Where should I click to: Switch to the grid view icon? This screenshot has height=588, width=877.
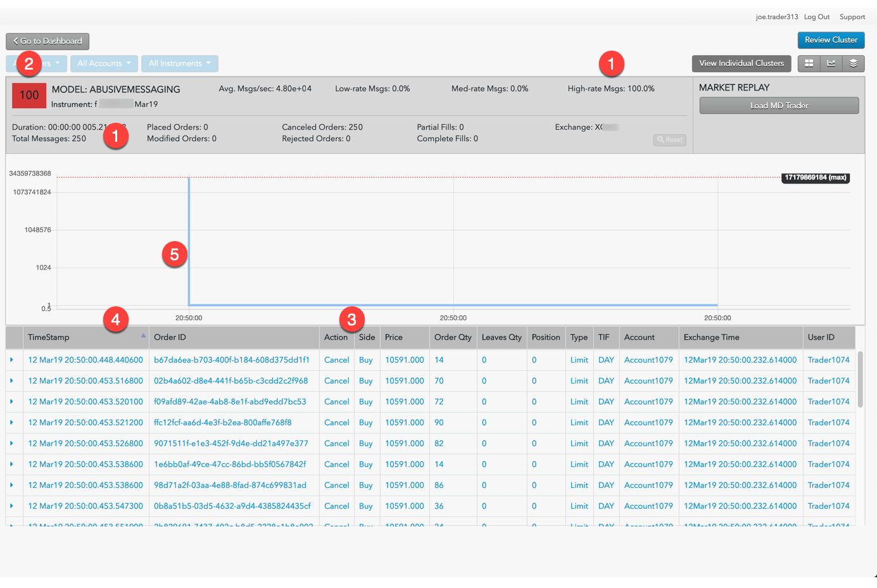click(x=809, y=63)
